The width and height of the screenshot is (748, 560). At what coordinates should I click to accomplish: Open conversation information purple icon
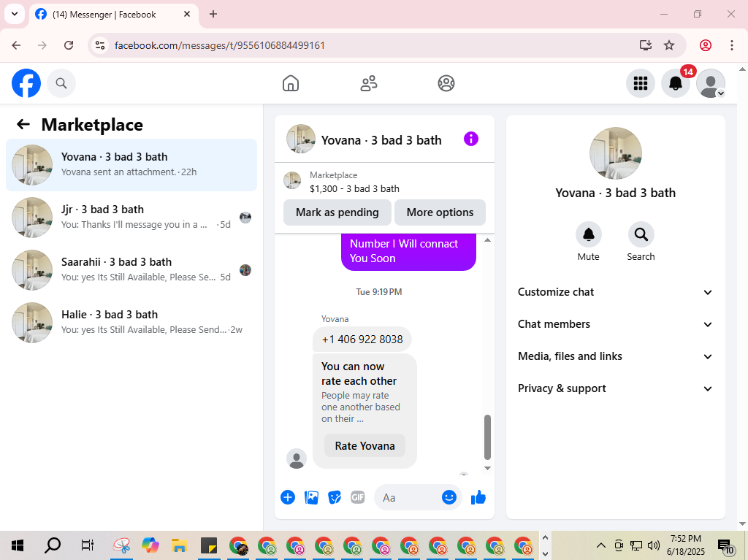click(x=471, y=139)
